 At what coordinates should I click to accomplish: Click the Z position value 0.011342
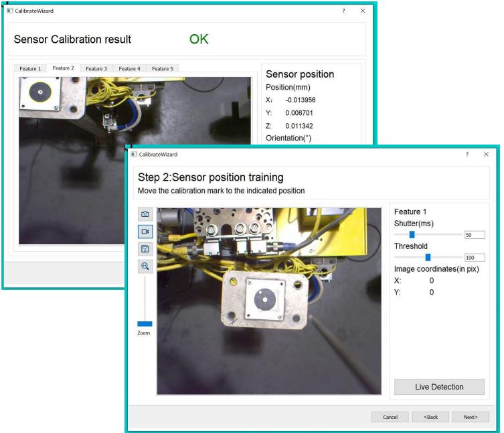299,126
